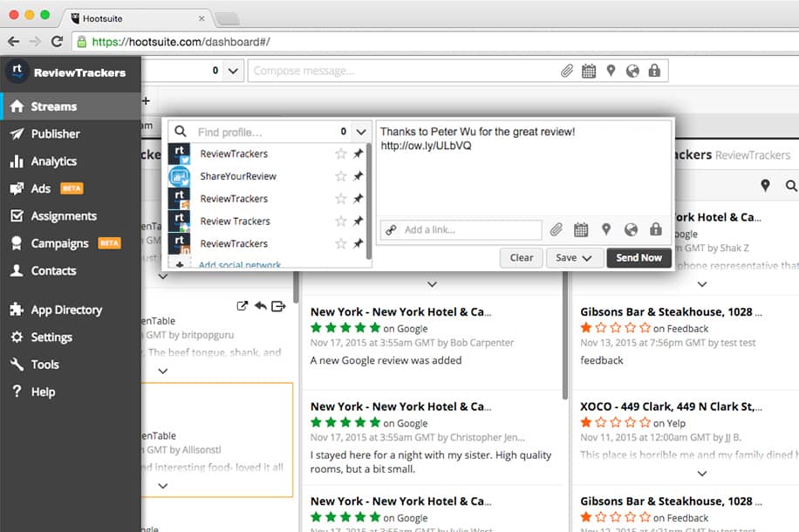
Task: Favorite the Review Trackers (with space) profile
Action: tap(341, 222)
